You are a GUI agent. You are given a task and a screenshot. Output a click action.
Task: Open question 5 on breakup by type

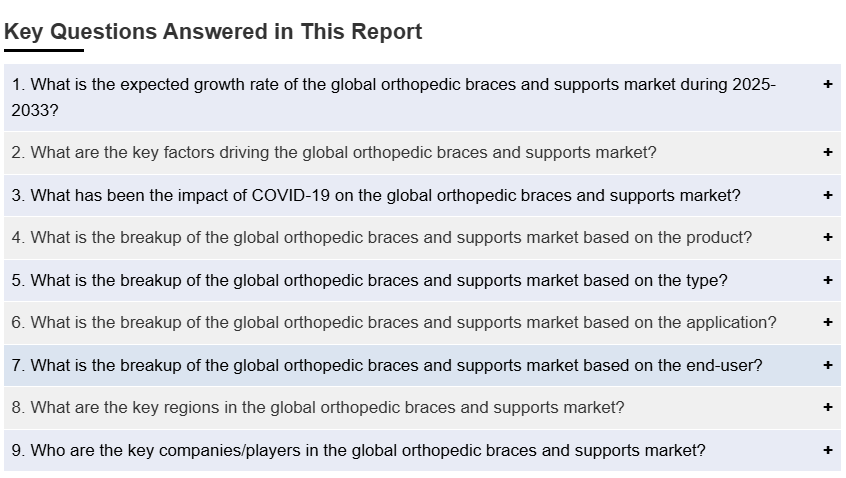pyautogui.click(x=370, y=281)
